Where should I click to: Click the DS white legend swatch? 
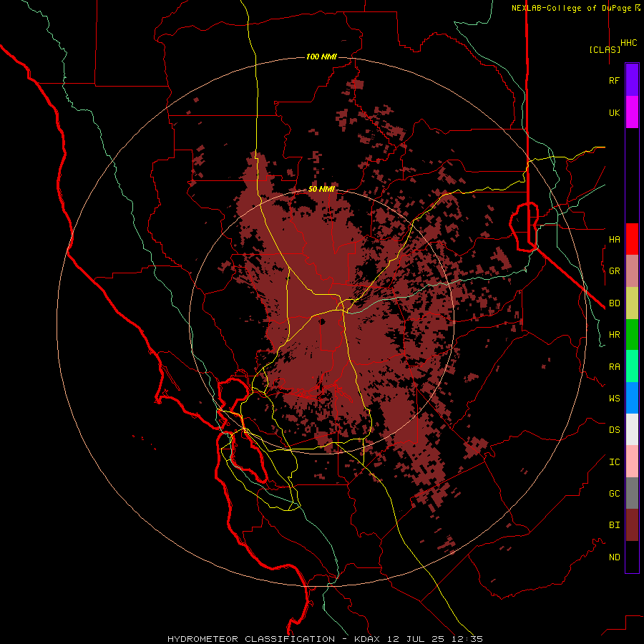click(632, 429)
